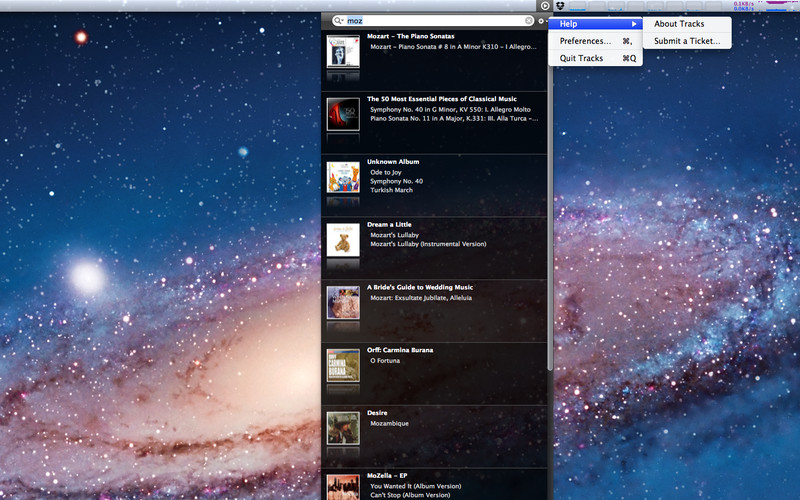Choose Quit Tracks
The width and height of the screenshot is (800, 500).
pyautogui.click(x=582, y=58)
